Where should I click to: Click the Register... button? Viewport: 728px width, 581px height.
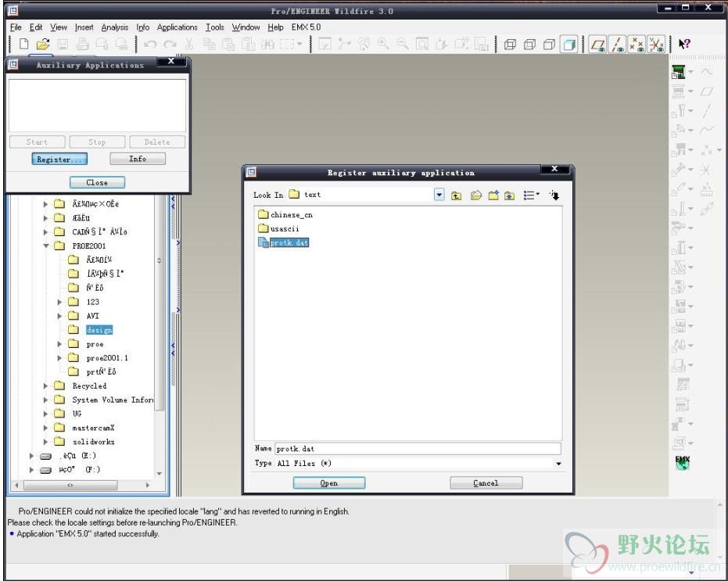click(x=59, y=160)
